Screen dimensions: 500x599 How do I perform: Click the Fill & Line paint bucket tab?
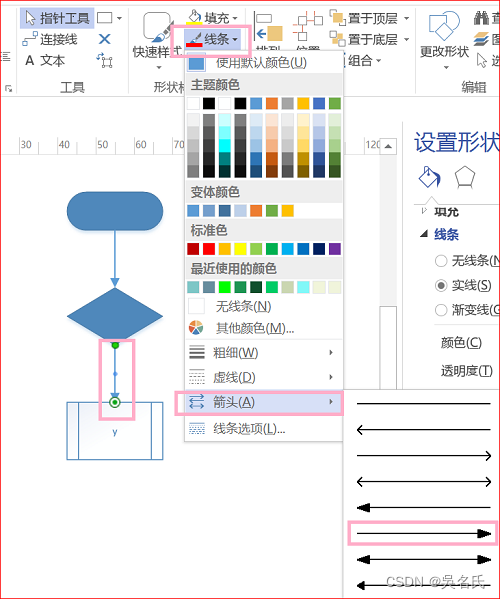pos(430,177)
